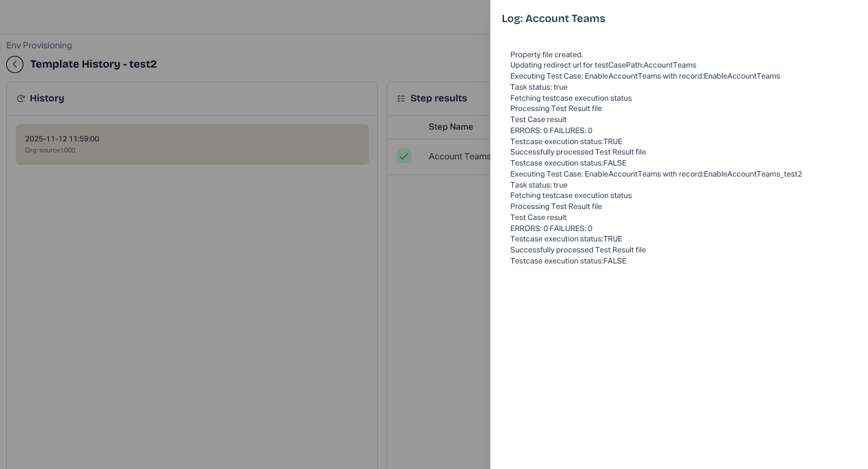This screenshot has width=868, height=469.
Task: Select the 2025-11-12 11:59:00 history entry
Action: (x=192, y=144)
